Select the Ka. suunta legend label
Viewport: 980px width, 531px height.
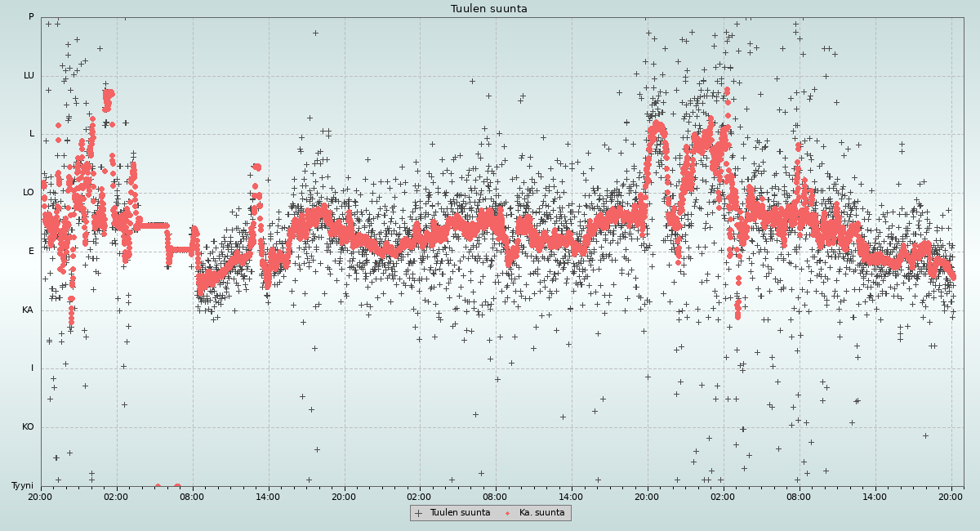tap(541, 513)
